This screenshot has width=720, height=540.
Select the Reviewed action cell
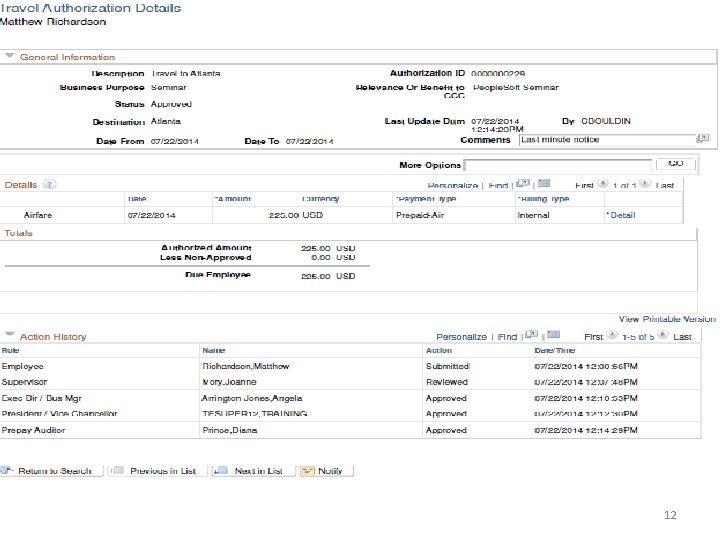coord(447,382)
